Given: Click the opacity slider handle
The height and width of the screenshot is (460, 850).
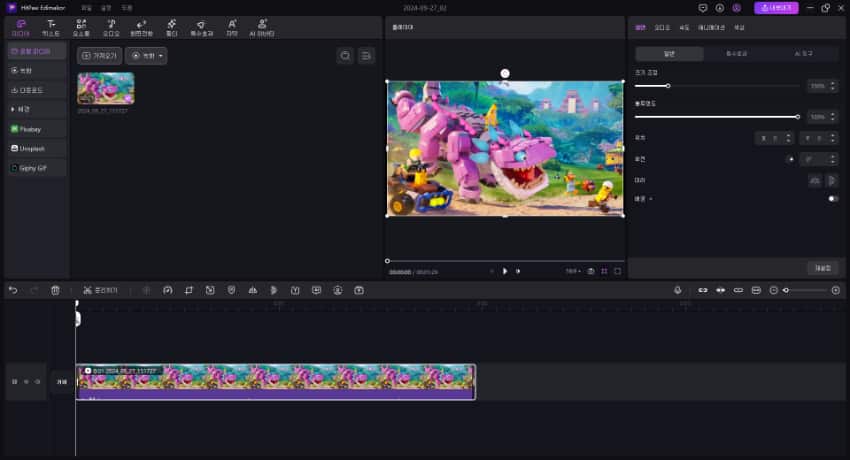Looking at the screenshot, I should (x=797, y=116).
